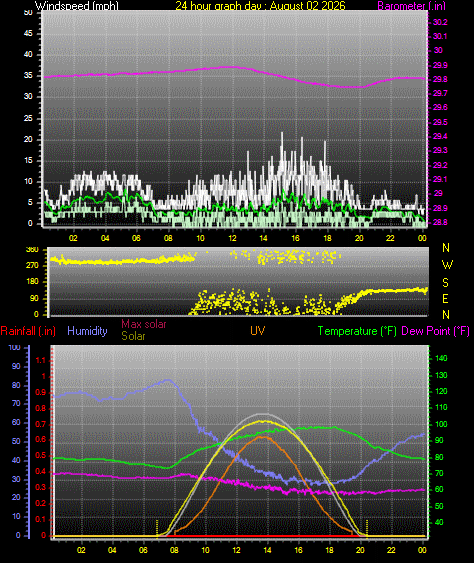Click the 0.1 rainfall axis value
This screenshot has height=563, width=474.
[41, 519]
